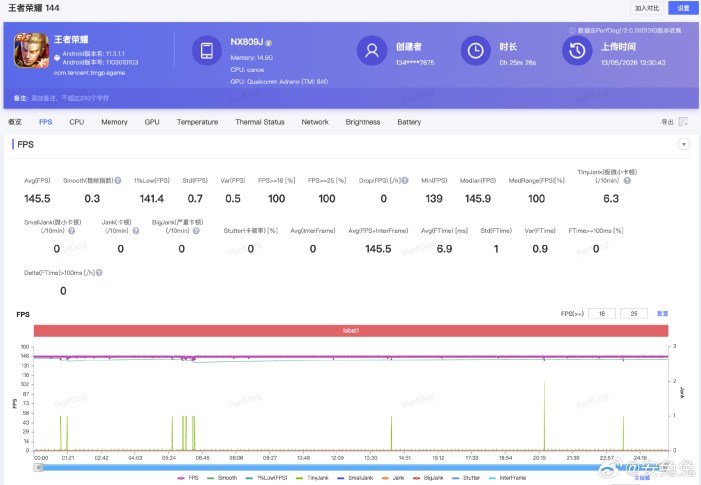Click the 重置 reset link
Viewport: 701px width, 485px height.
[x=662, y=313]
